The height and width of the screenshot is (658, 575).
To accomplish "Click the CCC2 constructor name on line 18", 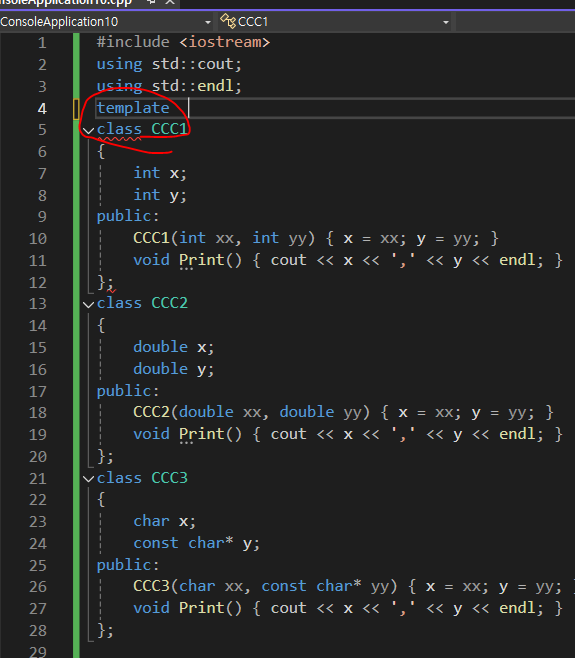I will click(x=151, y=412).
